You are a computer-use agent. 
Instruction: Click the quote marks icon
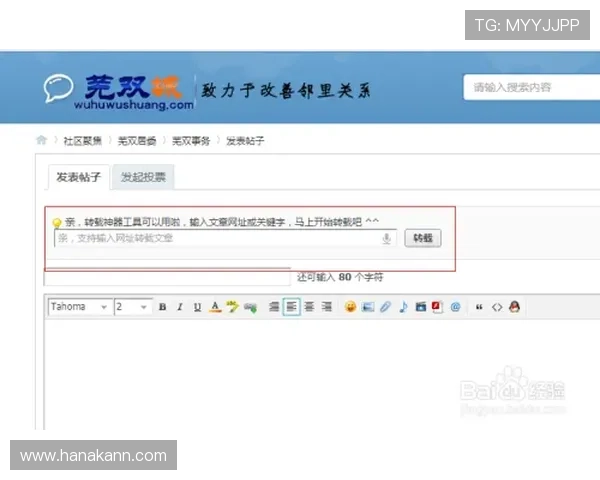pyautogui.click(x=479, y=307)
